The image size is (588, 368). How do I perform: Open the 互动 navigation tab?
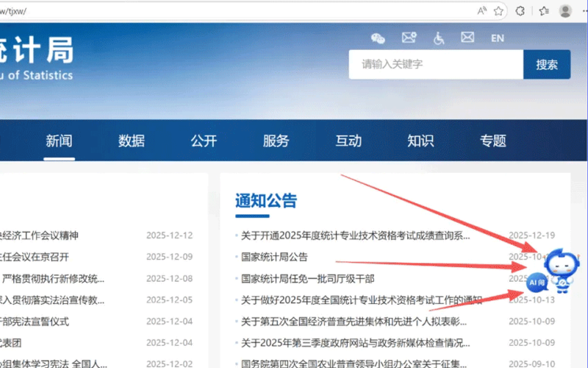point(348,141)
